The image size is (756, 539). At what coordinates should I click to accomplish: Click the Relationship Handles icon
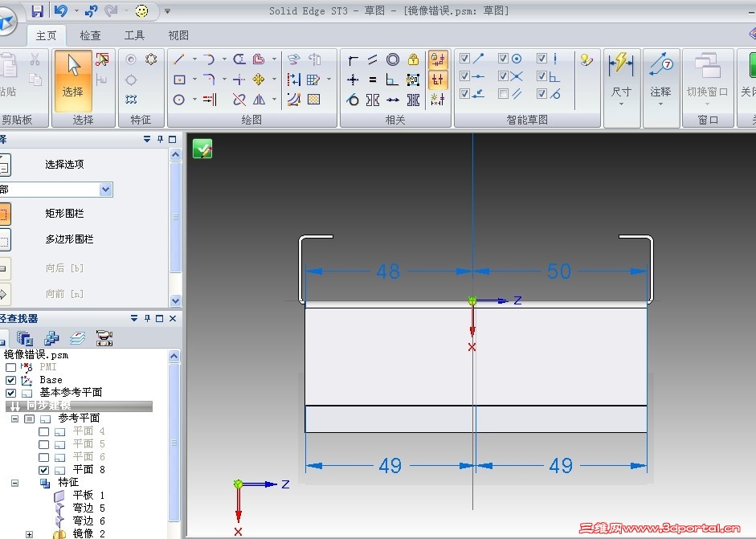tap(438, 80)
